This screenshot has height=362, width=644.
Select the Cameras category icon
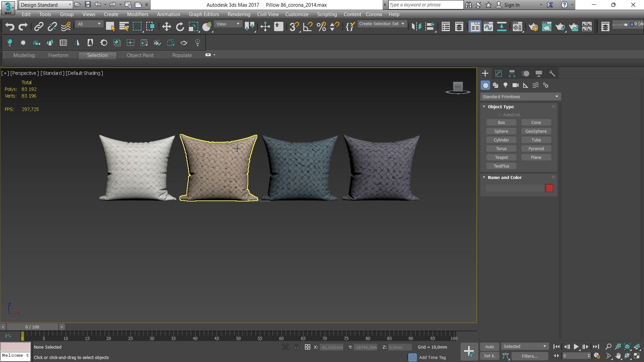516,85
